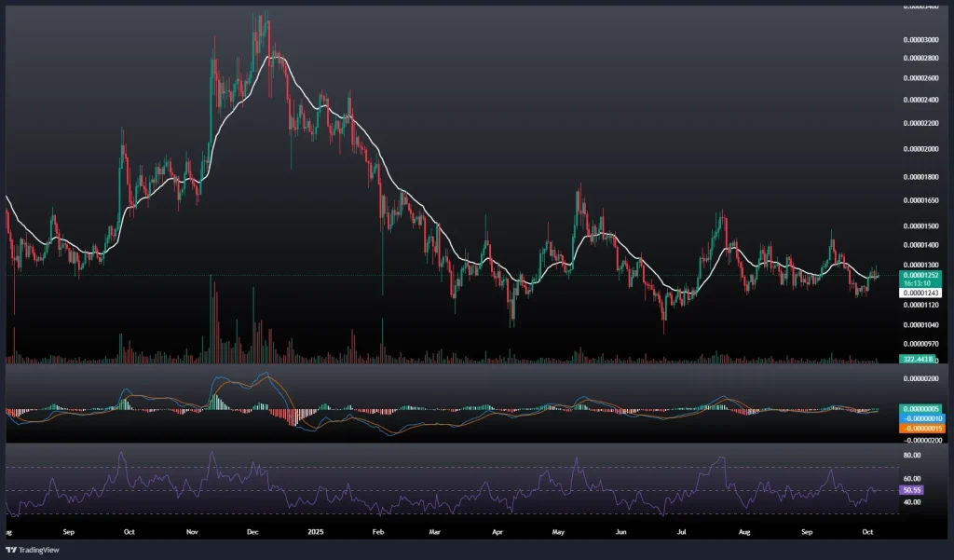Click the volume value label 322.443 B
The width and height of the screenshot is (954, 560).
(919, 359)
